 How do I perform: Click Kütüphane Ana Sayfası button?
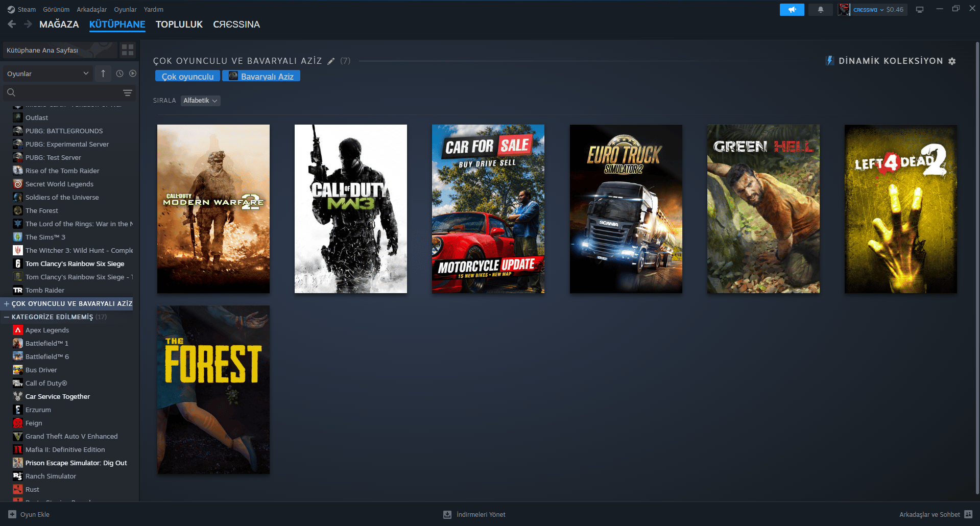[x=60, y=50]
